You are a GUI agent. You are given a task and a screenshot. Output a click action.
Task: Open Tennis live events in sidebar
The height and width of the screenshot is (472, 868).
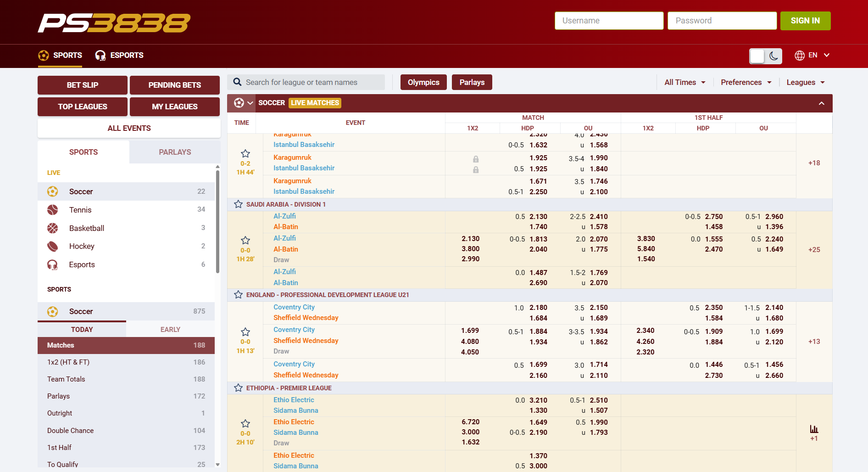[x=126, y=210]
